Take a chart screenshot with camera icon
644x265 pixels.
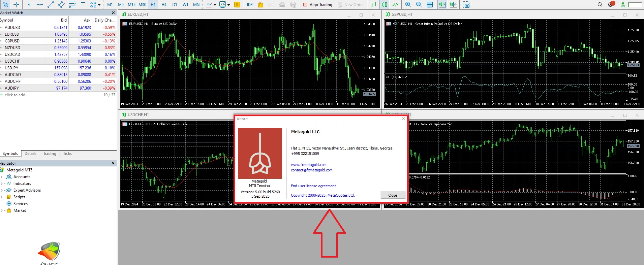466,5
